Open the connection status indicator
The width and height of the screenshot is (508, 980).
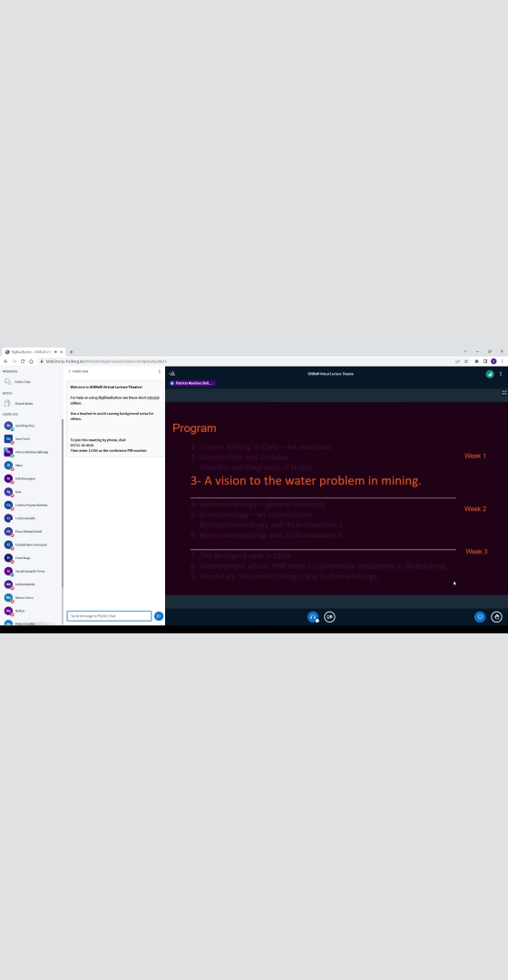tap(490, 374)
